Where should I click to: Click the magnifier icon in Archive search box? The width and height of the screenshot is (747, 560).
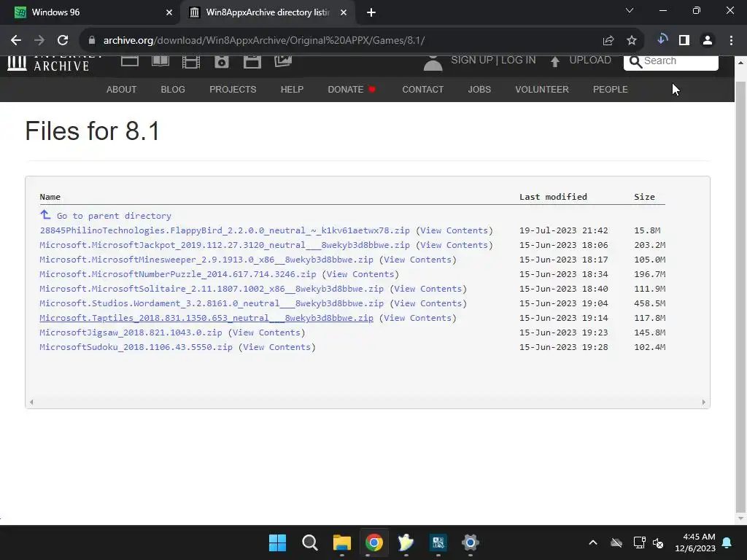635,62
